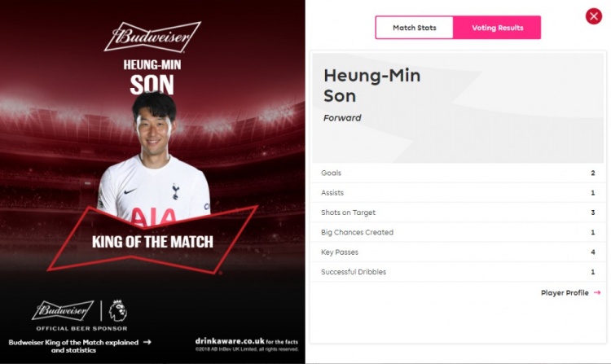Click arrow next to King of Match explained
Viewport: 611px width, 364px height.
click(x=147, y=342)
